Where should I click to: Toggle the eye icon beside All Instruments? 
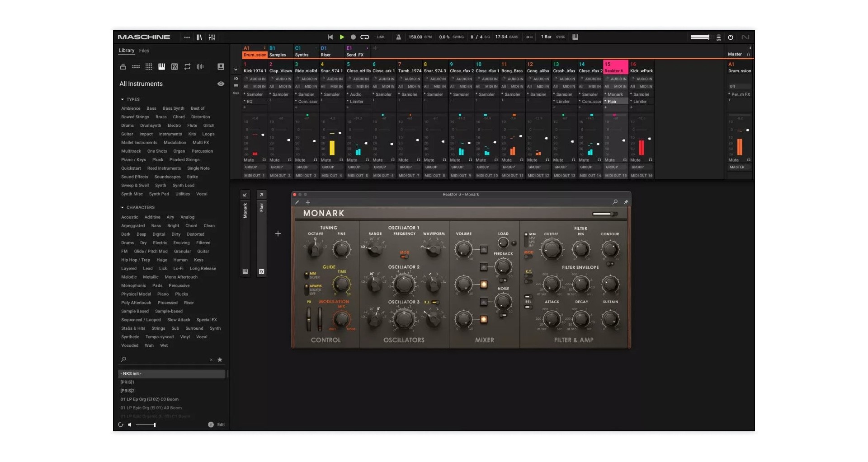(x=221, y=84)
